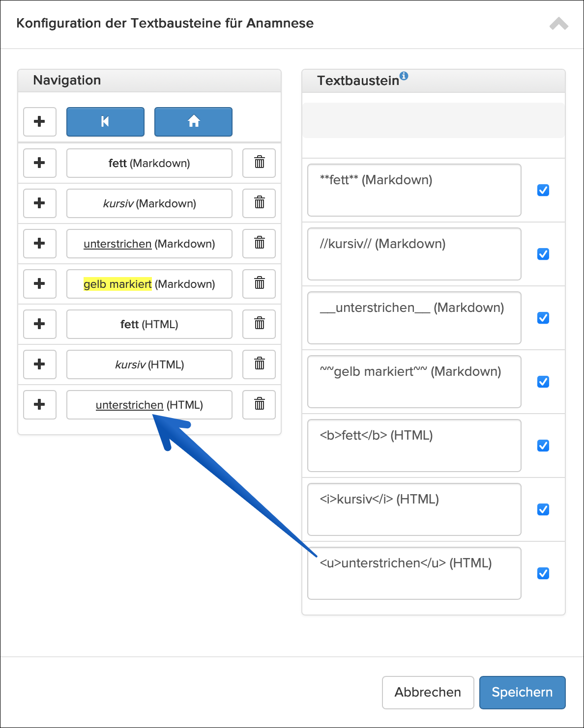Screen dimensions: 584x728
Task: Click the jump-to-first navigation icon button
Action: tap(105, 121)
